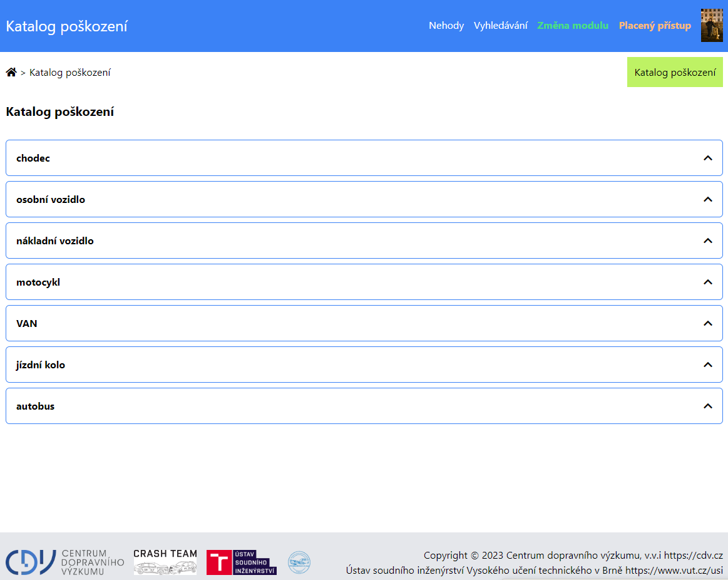The image size is (728, 580).
Task: Click the home icon in breadcrumb
Action: point(11,72)
